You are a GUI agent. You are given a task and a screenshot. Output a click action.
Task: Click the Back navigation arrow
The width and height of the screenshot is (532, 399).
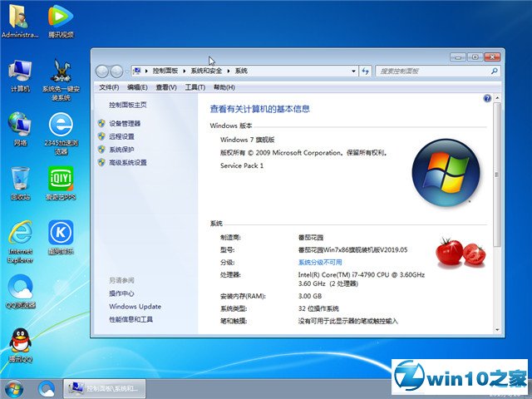(x=101, y=71)
